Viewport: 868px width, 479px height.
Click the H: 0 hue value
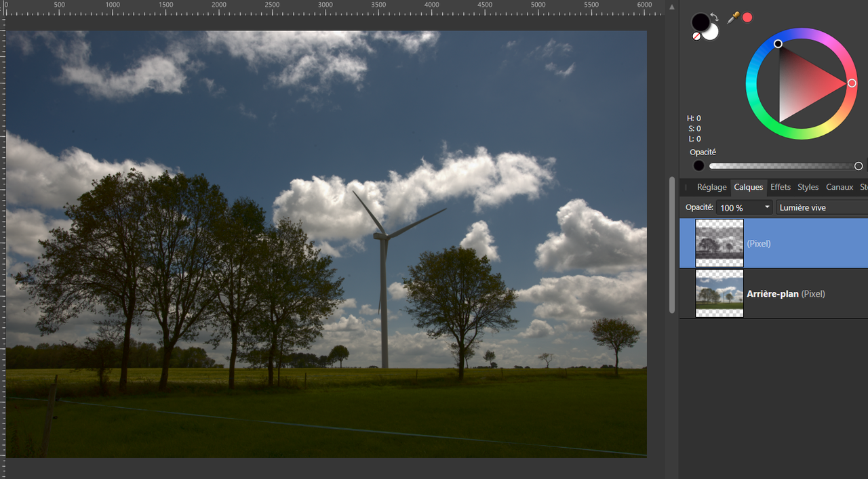pos(694,119)
